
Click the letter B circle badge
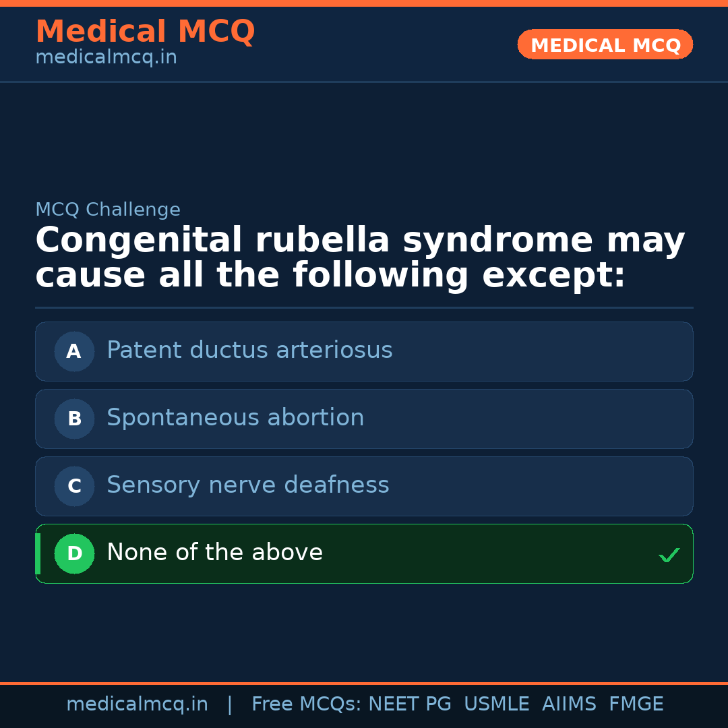click(74, 419)
